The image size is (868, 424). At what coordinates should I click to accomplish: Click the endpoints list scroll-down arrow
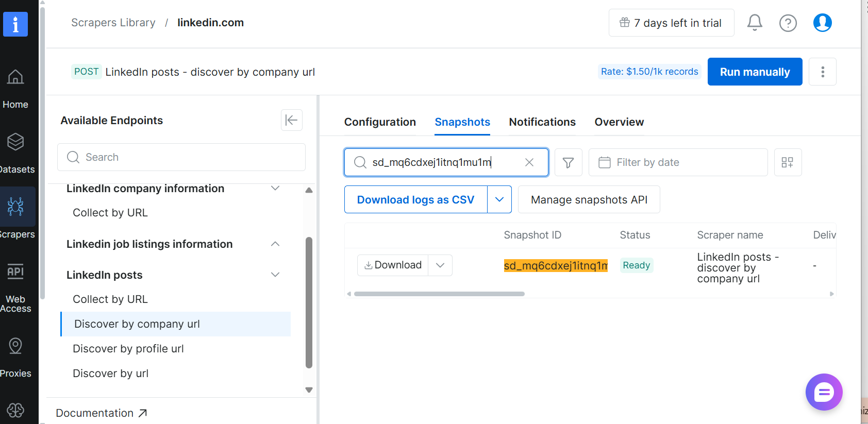pyautogui.click(x=309, y=390)
